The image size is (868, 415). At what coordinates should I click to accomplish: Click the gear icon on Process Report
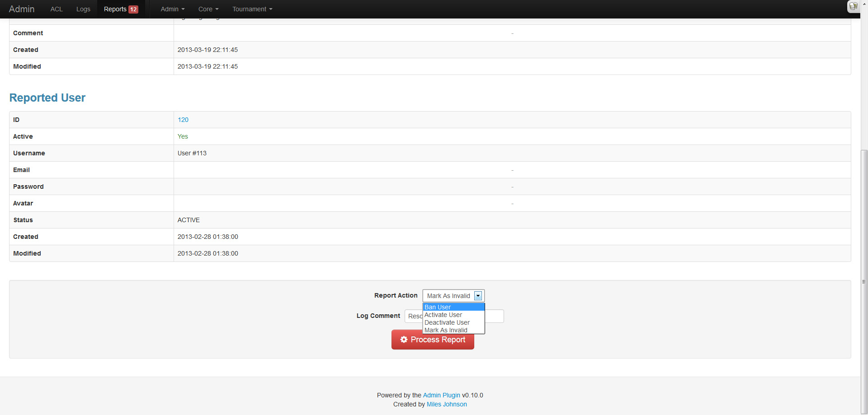[x=404, y=340]
